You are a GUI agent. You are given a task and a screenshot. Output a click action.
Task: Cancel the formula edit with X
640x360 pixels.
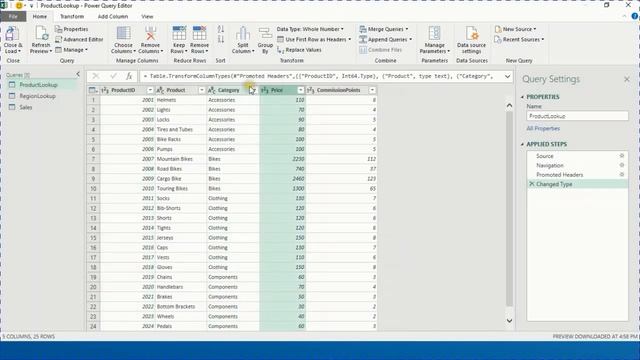(x=96, y=76)
